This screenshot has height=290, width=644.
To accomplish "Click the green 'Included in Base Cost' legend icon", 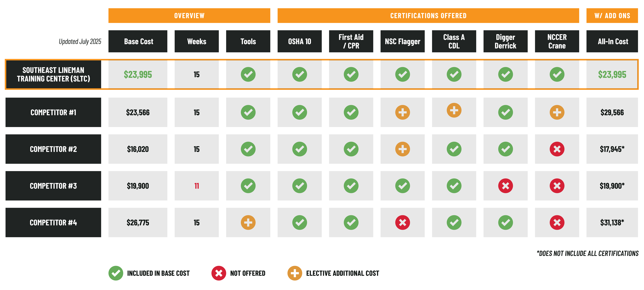I will pos(116,273).
